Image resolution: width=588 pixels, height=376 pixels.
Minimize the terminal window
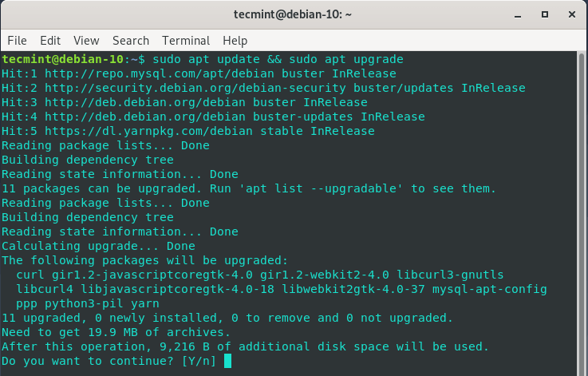[515, 14]
